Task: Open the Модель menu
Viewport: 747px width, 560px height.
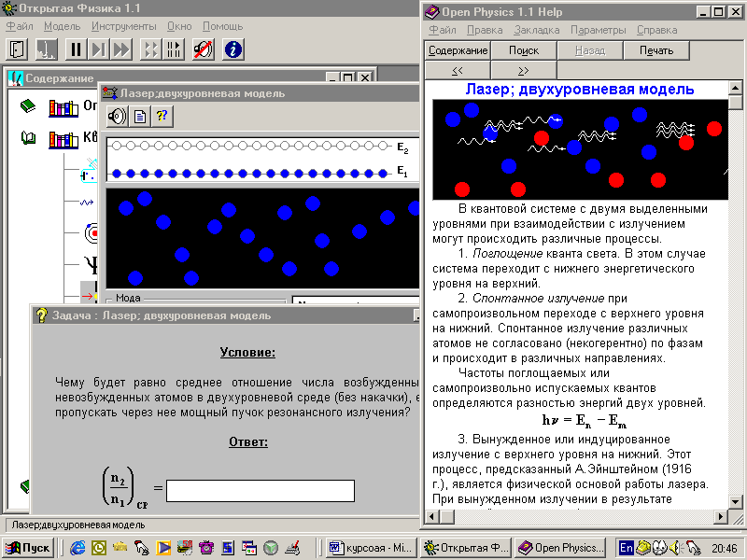Action: (x=62, y=26)
